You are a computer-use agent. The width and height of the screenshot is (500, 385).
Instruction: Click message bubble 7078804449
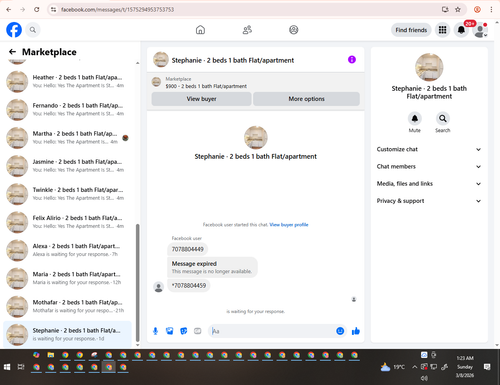point(188,249)
